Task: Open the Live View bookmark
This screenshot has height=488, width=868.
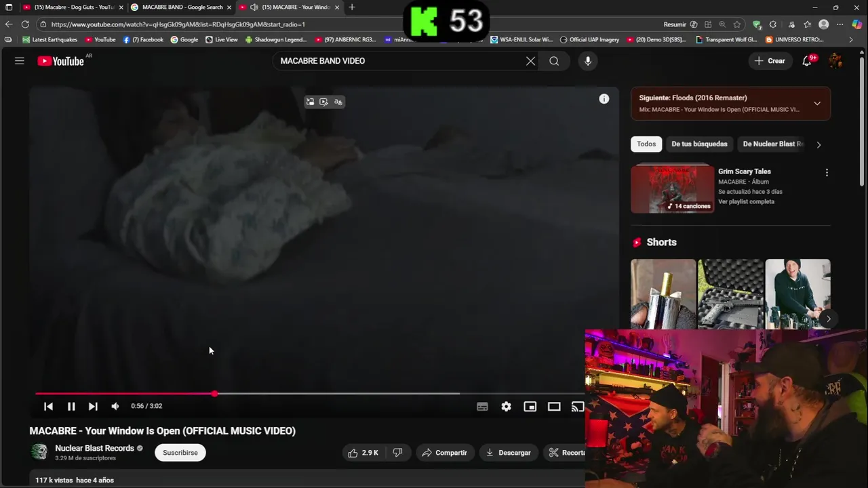Action: [x=222, y=40]
